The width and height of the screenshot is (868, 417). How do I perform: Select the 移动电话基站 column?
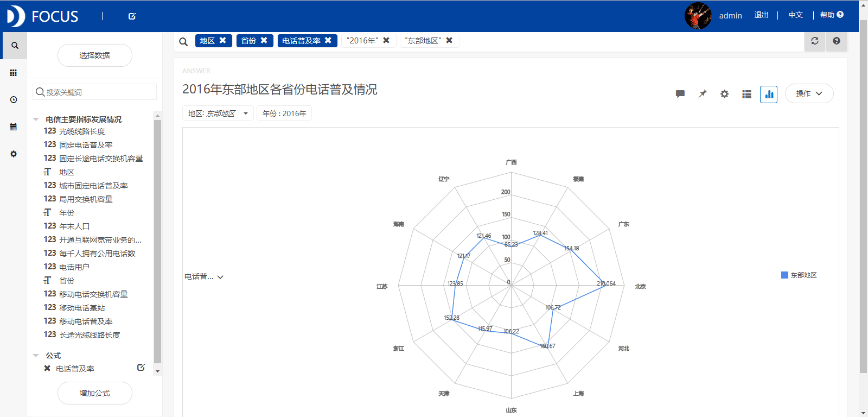pos(82,308)
